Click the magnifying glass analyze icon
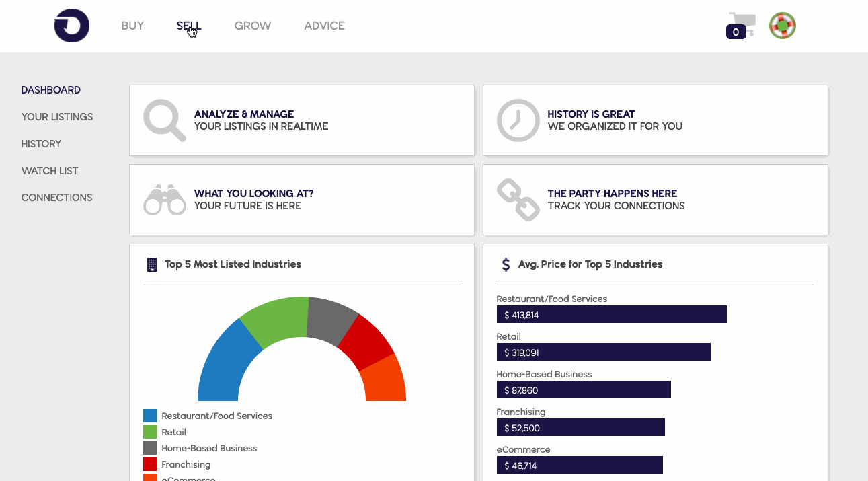 pos(165,120)
